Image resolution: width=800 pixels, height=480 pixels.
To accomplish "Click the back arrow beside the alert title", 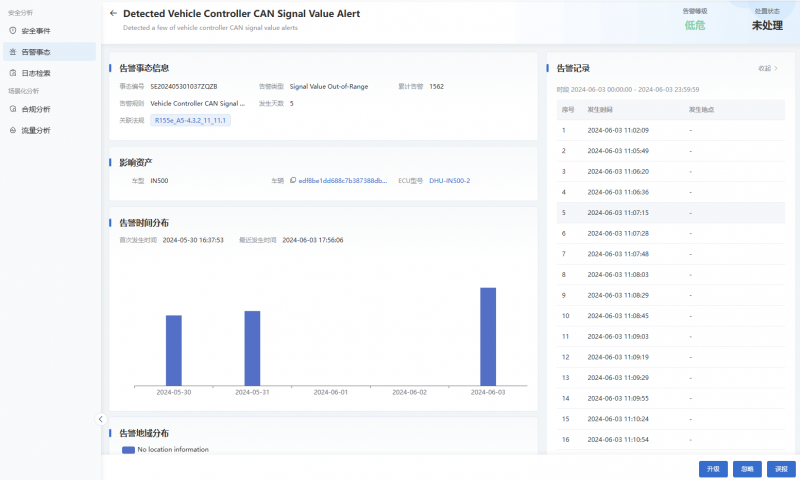I will coord(113,14).
